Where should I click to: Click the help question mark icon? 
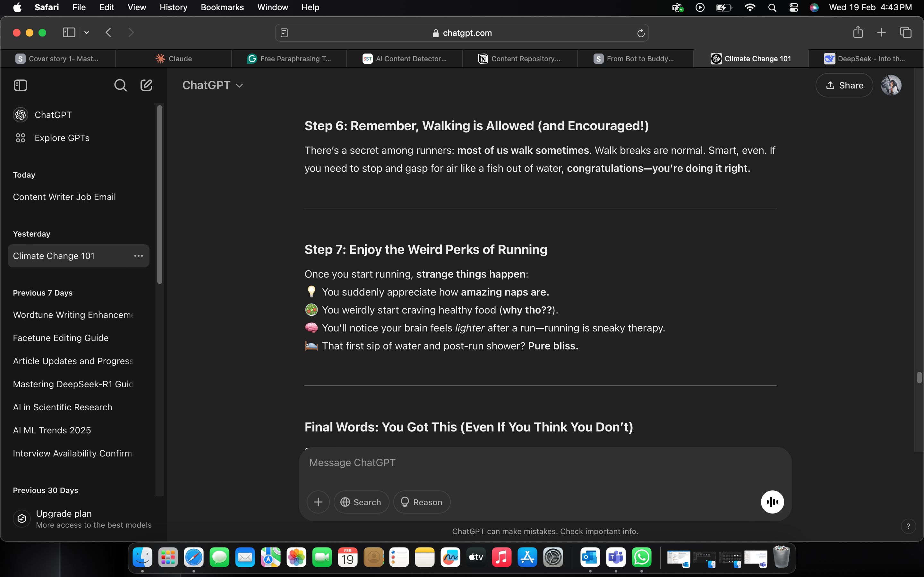click(908, 526)
